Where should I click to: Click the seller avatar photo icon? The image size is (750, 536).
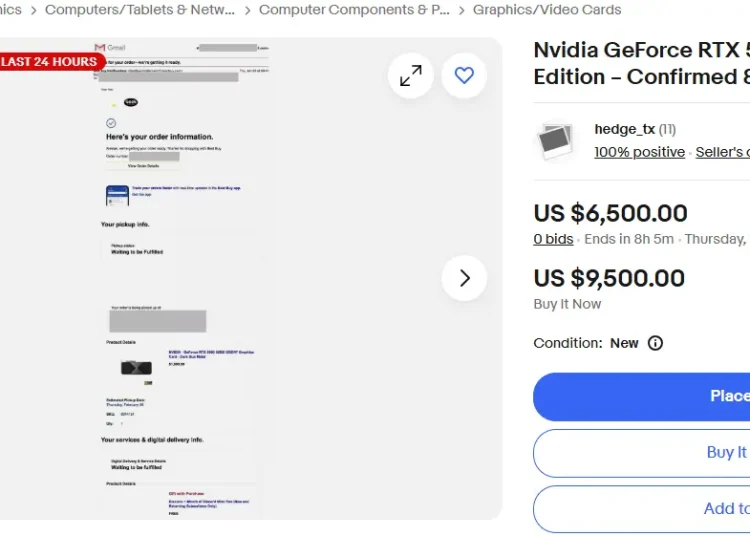click(555, 142)
